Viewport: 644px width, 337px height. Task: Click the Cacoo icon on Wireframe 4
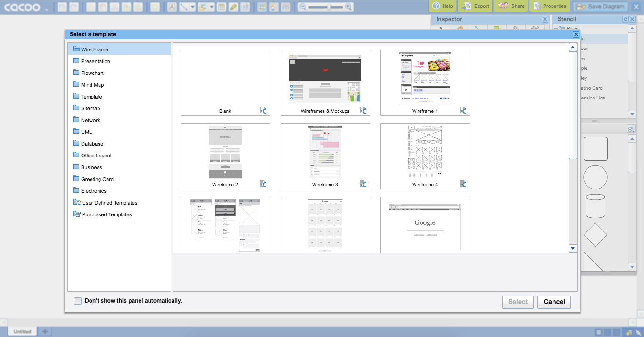[x=463, y=184]
